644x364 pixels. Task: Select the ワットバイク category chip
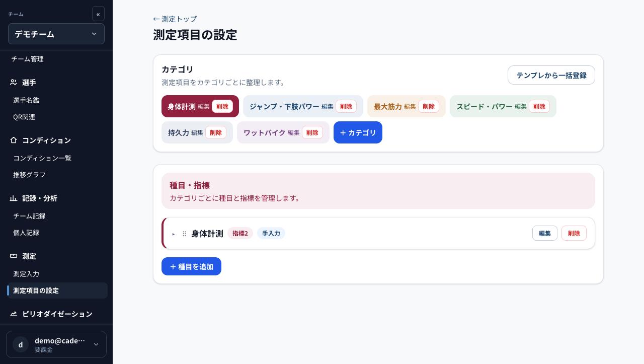point(265,132)
